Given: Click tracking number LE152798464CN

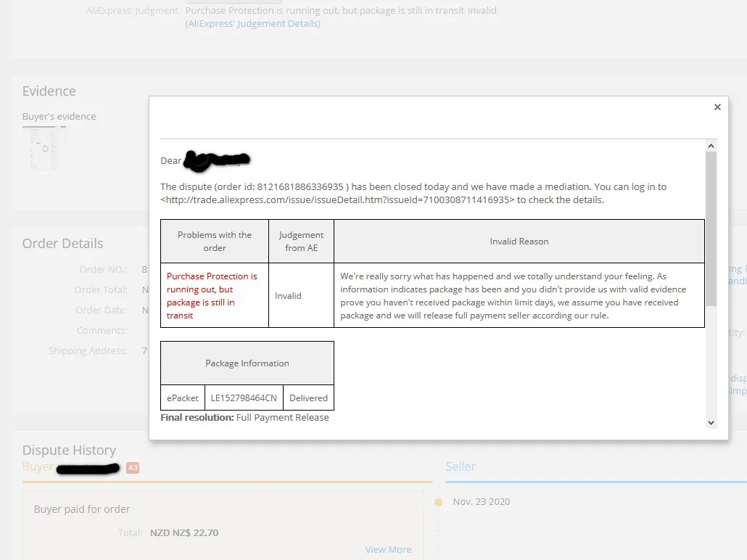Looking at the screenshot, I should (244, 398).
